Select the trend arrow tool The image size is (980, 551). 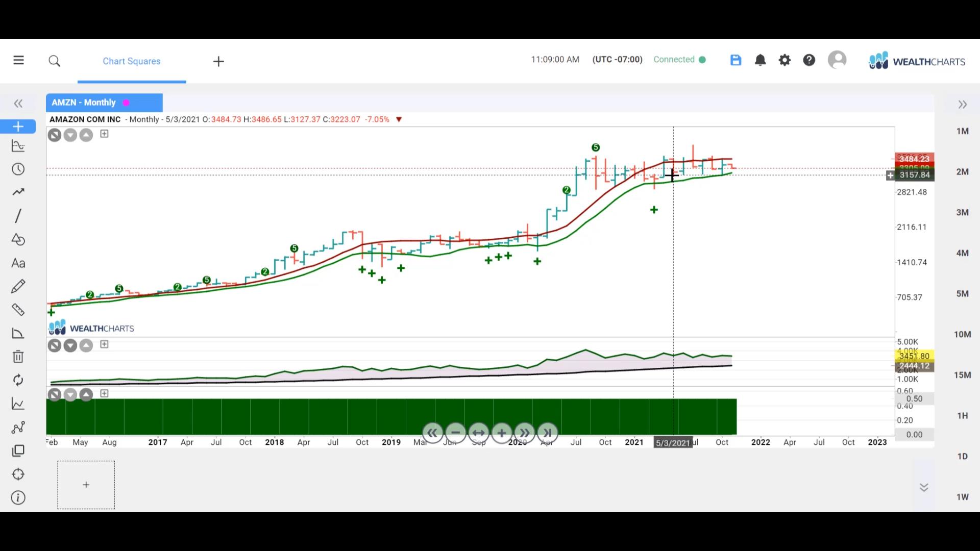18,192
